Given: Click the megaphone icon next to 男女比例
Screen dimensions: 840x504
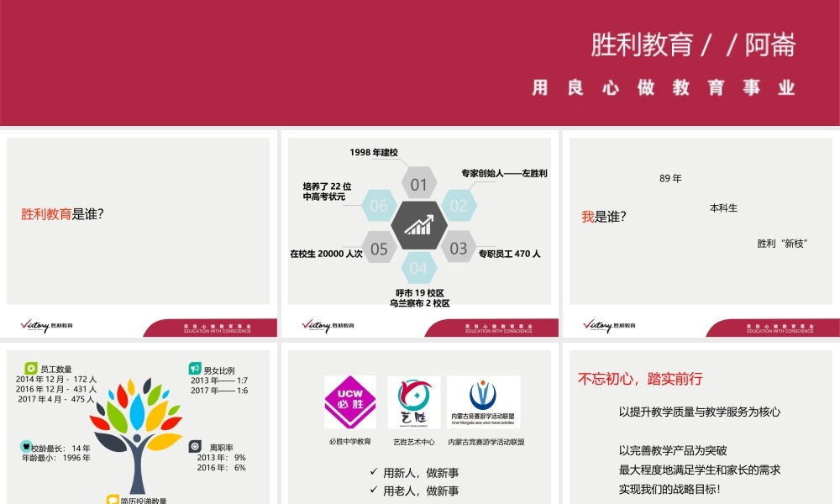Looking at the screenshot, I should pos(195,369).
